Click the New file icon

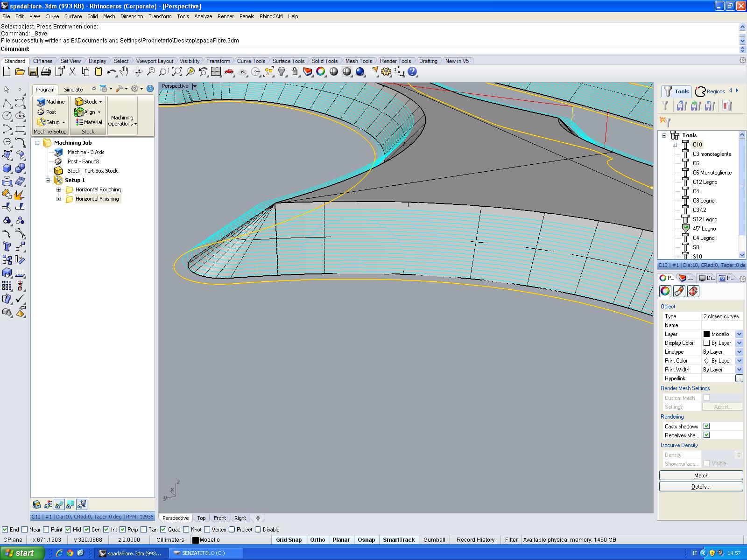pos(7,71)
